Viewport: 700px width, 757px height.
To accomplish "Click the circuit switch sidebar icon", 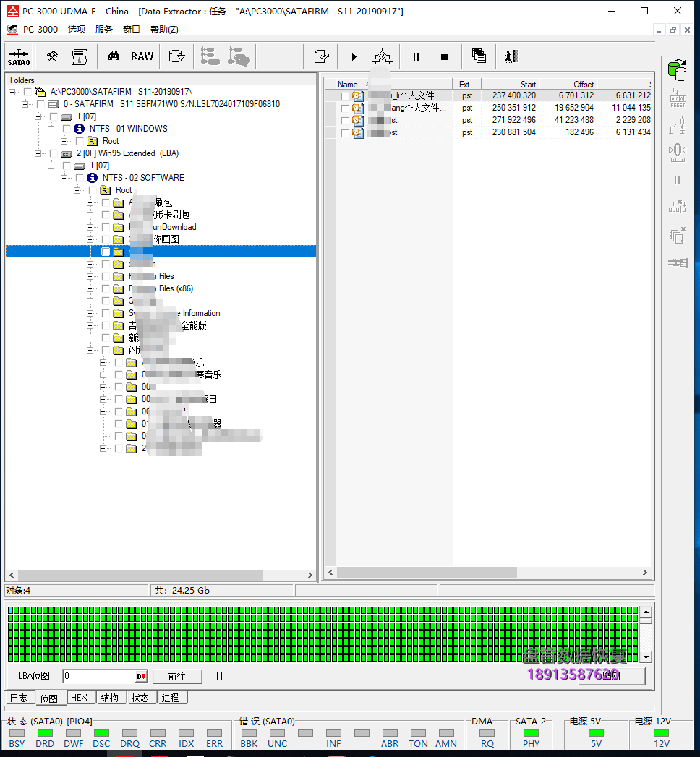I will (678, 127).
